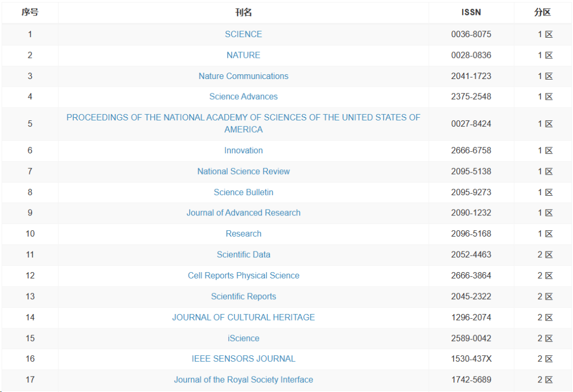The height and width of the screenshot is (392, 573).
Task: Click row number 5 cell
Action: click(x=30, y=124)
